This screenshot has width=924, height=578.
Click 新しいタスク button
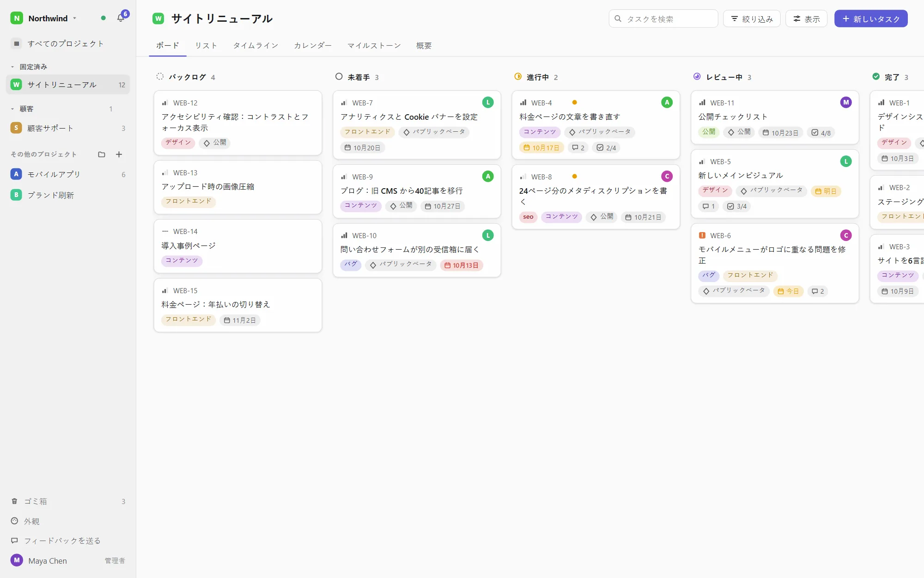871,19
